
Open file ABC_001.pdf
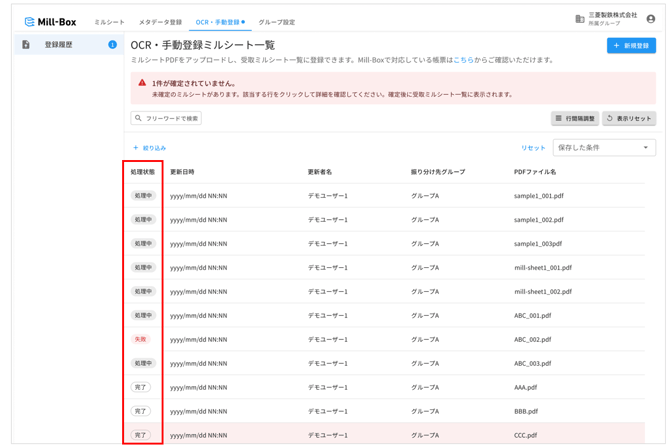[x=533, y=315]
